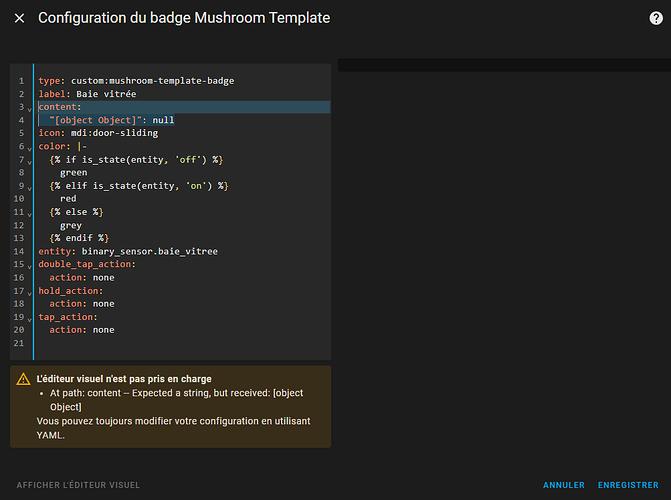Collapse the tap_action section
This screenshot has height=500, width=671.
[30, 319]
